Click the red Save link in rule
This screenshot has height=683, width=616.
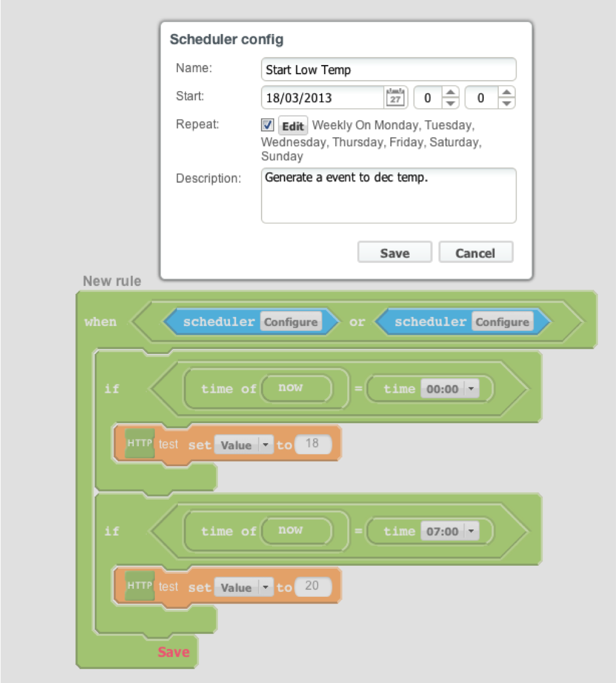174,652
